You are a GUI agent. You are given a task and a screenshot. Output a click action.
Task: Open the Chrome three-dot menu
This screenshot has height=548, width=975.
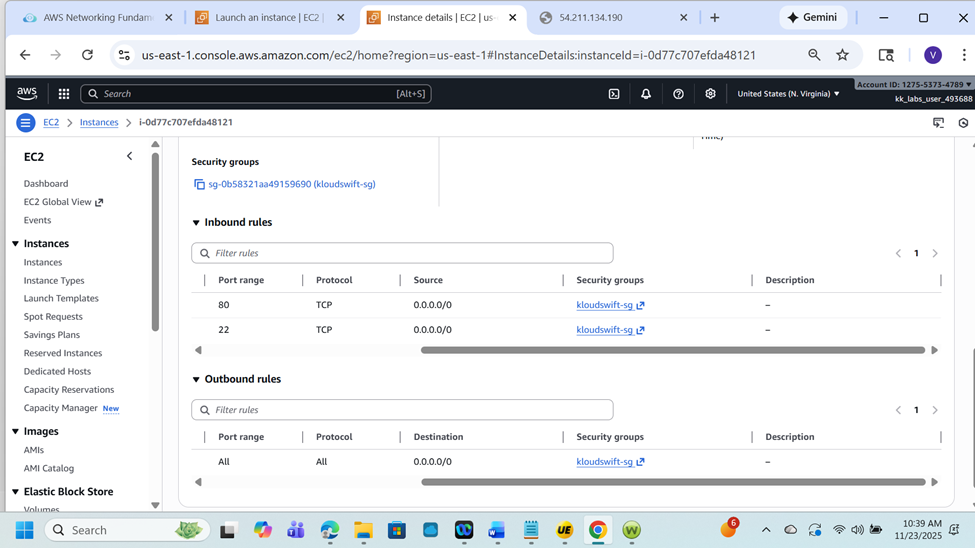tap(963, 55)
